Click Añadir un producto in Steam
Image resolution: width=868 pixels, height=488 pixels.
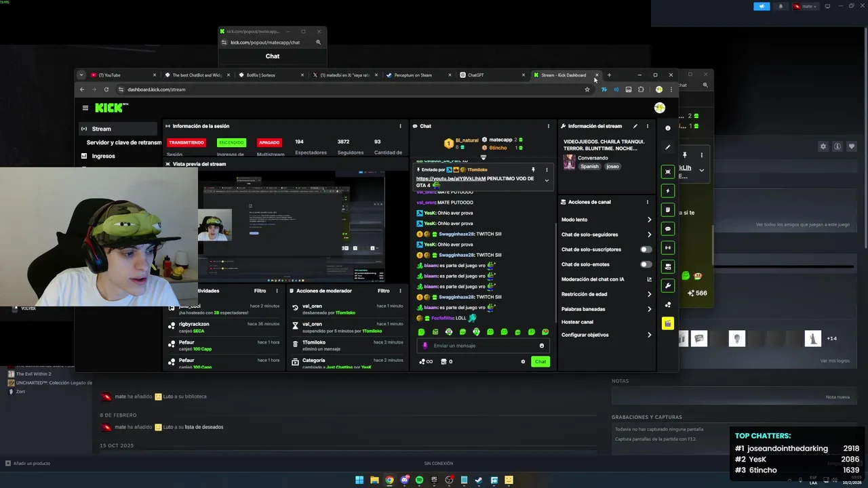[28, 464]
